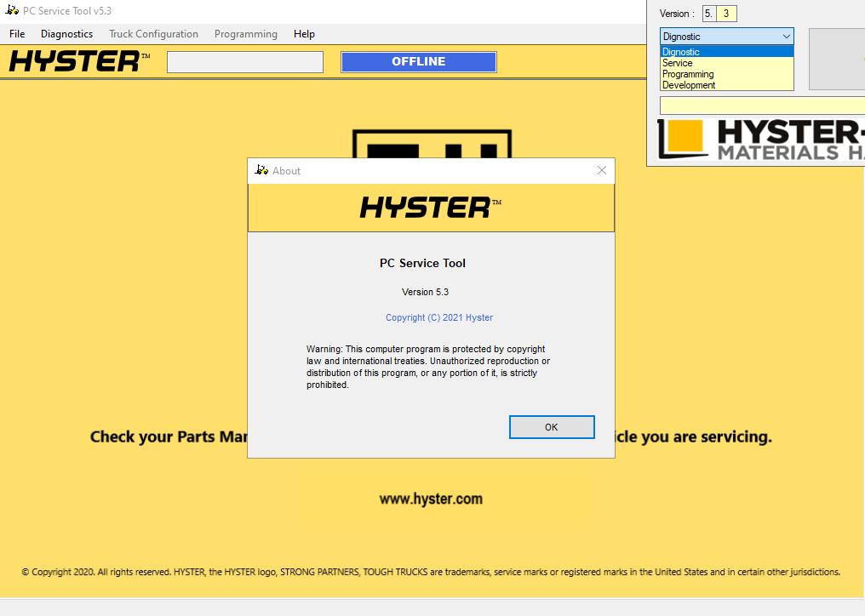865x616 pixels.
Task: Close the About dialog with the X
Action: pos(602,170)
